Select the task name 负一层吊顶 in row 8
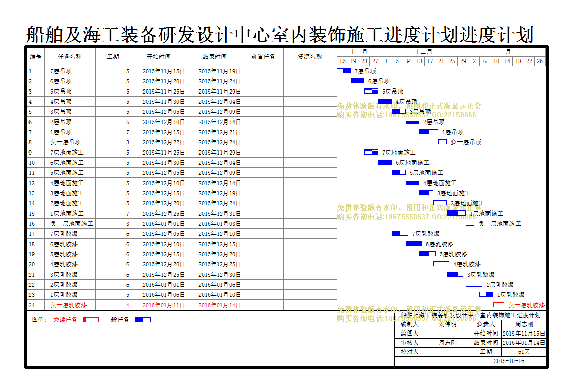This screenshot has height=392, width=572. point(66,142)
